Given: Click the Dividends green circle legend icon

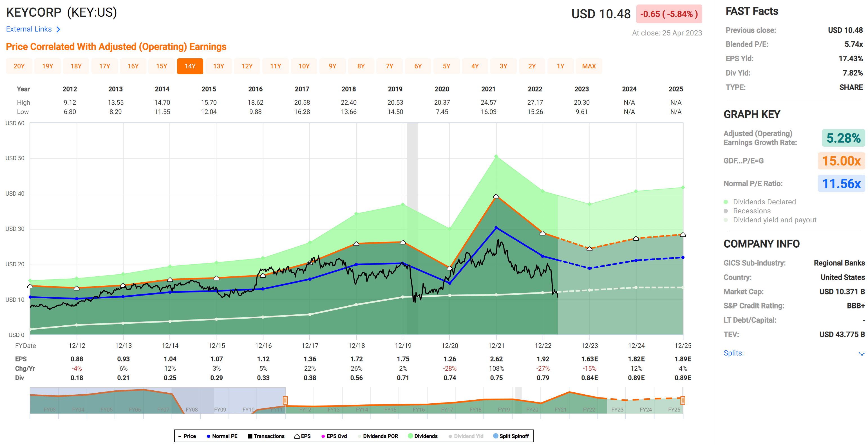Looking at the screenshot, I should tap(410, 436).
